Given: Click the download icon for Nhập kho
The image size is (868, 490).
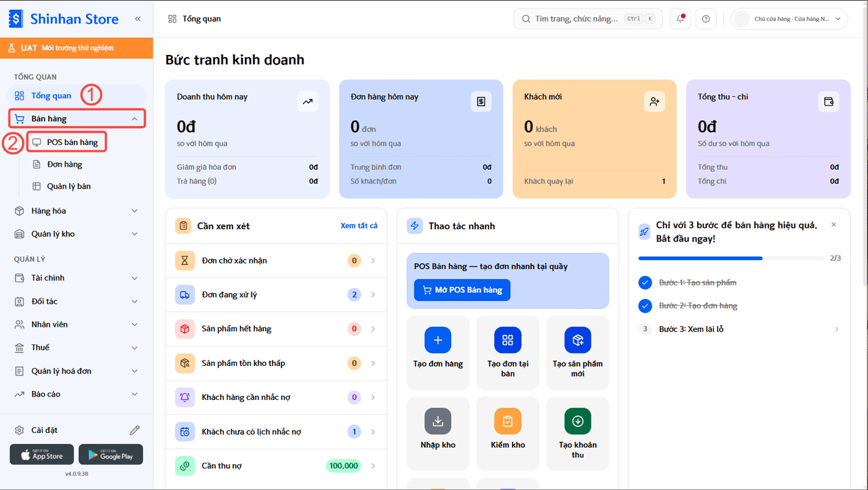Looking at the screenshot, I should pyautogui.click(x=438, y=422).
